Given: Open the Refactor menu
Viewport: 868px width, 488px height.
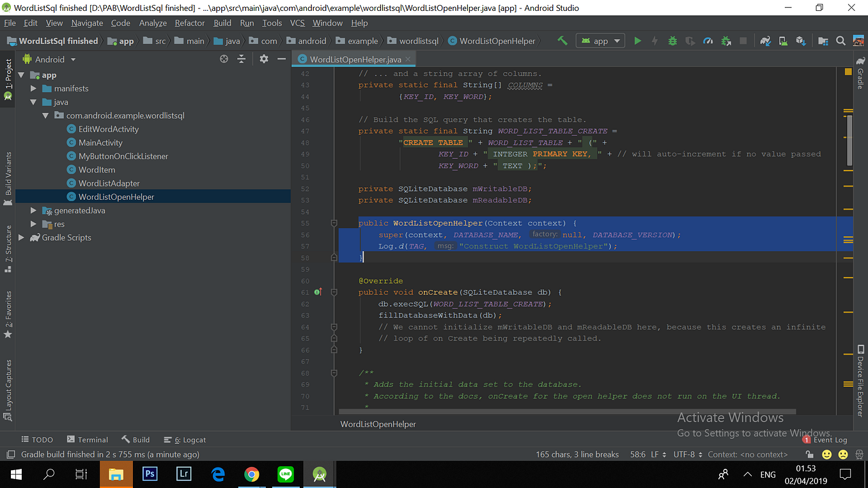Looking at the screenshot, I should 189,23.
